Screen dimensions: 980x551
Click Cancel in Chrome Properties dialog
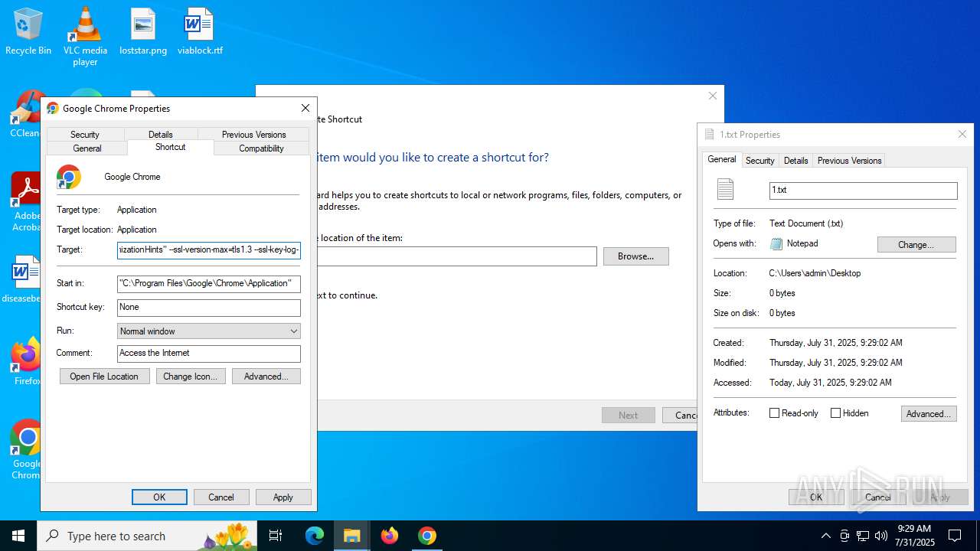(x=221, y=497)
